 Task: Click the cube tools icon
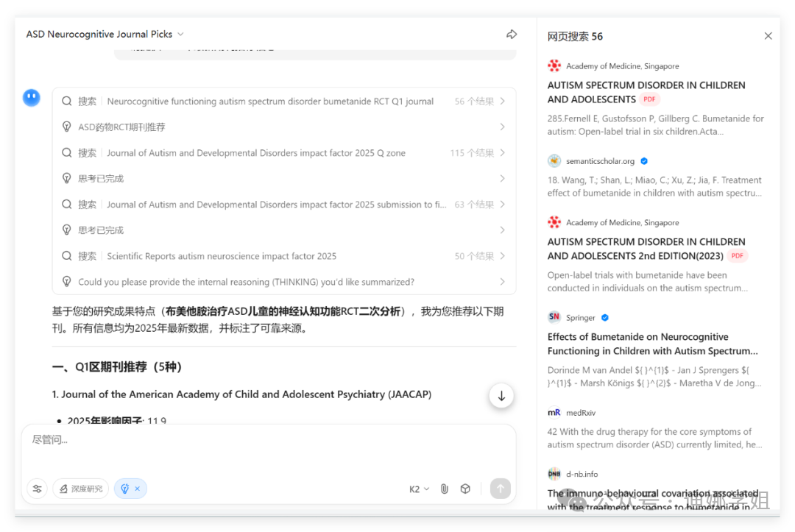465,489
